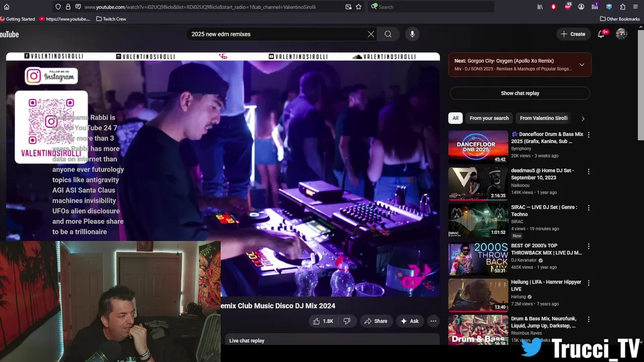
Task: Click the red hand ad-blocker extension icon
Action: pos(554,7)
